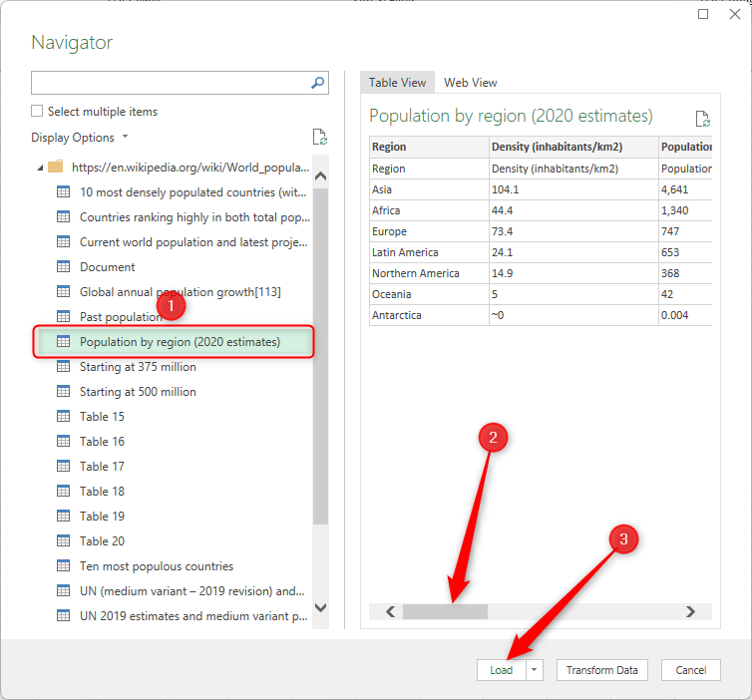Click the 4,641 population value
This screenshot has height=700, width=752.
tap(685, 189)
